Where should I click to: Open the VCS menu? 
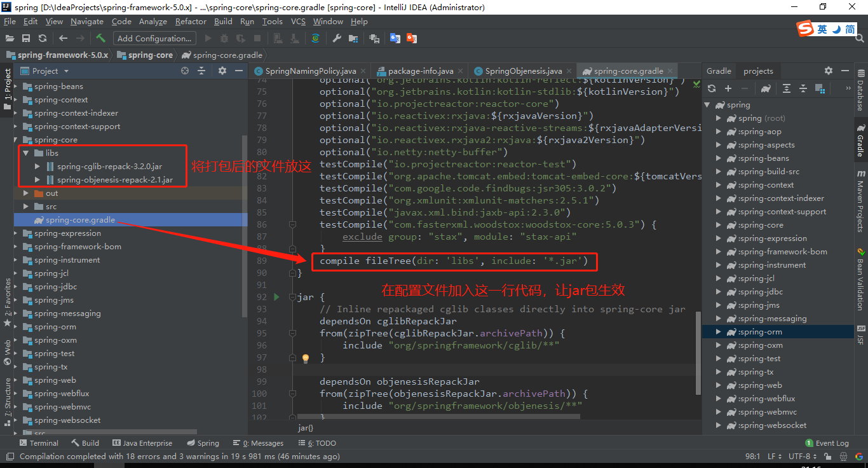click(298, 21)
